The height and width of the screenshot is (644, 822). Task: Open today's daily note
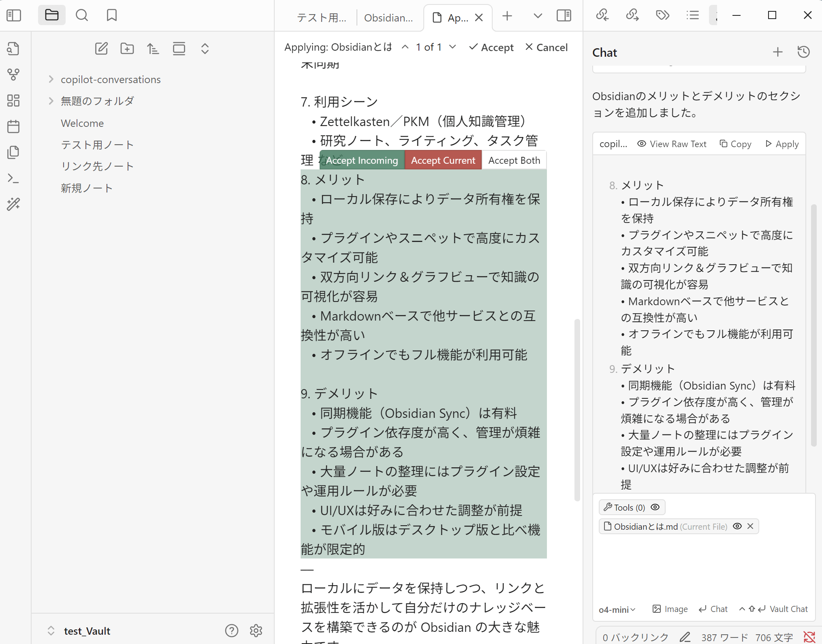[x=13, y=126]
